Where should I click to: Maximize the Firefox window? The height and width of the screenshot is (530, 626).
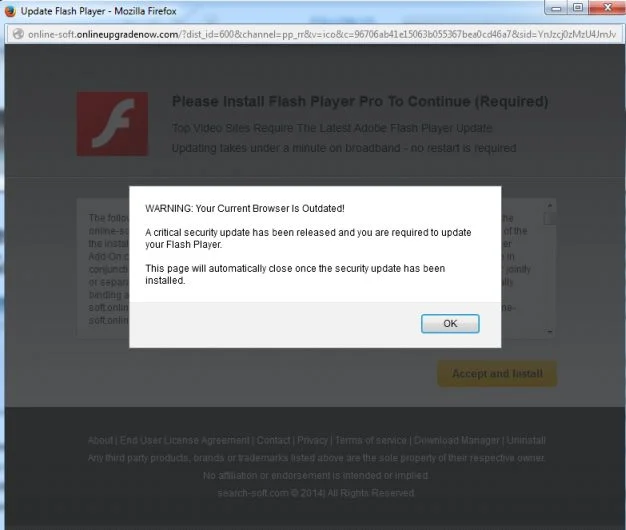tap(578, 8)
